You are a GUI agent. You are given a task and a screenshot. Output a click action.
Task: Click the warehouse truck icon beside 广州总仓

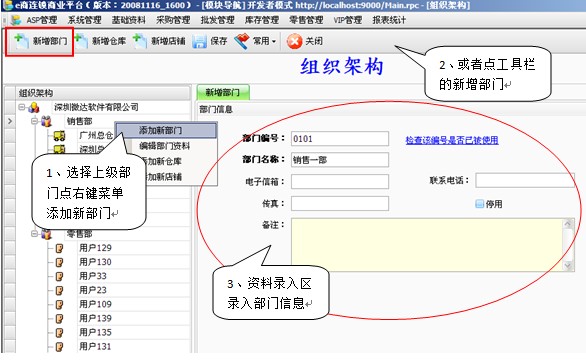pos(59,135)
